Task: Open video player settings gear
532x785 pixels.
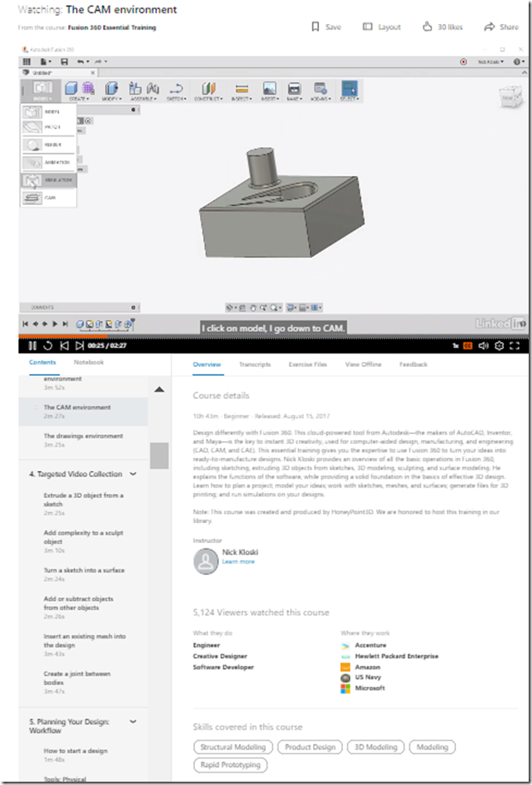Action: coord(499,345)
